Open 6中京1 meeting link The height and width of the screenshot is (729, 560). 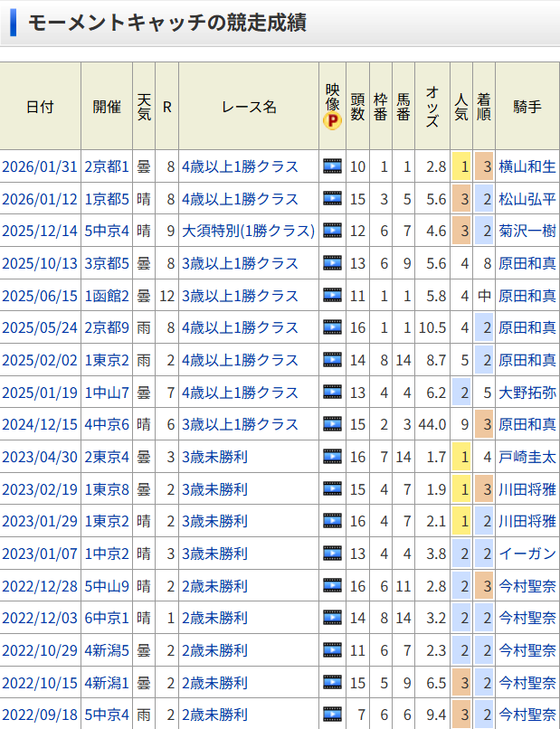[107, 619]
